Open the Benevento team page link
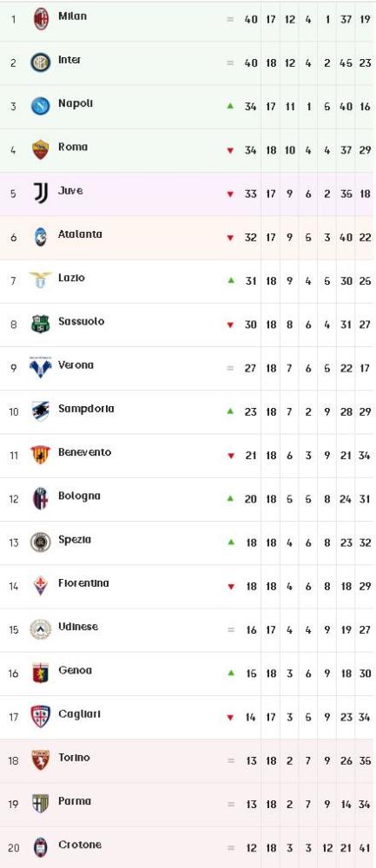 (x=85, y=452)
